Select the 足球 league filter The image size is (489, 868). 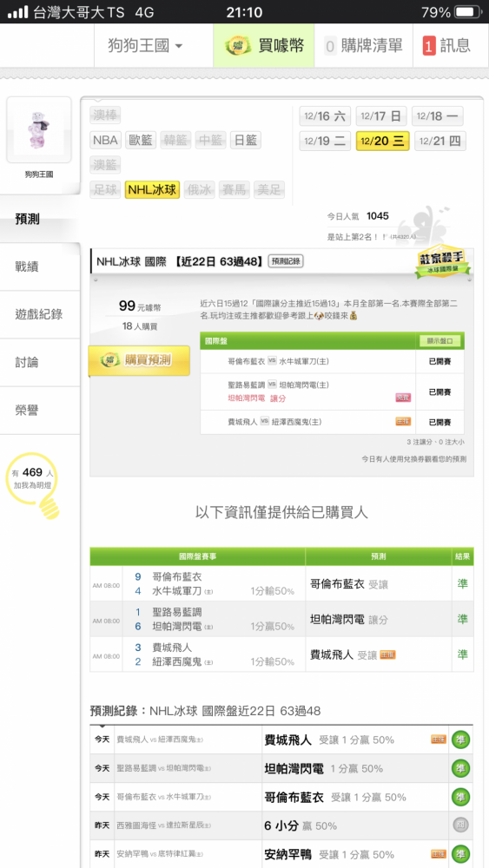(x=105, y=190)
